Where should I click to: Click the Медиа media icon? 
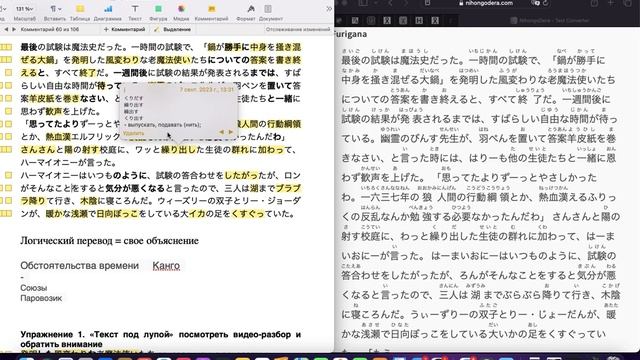click(181, 9)
